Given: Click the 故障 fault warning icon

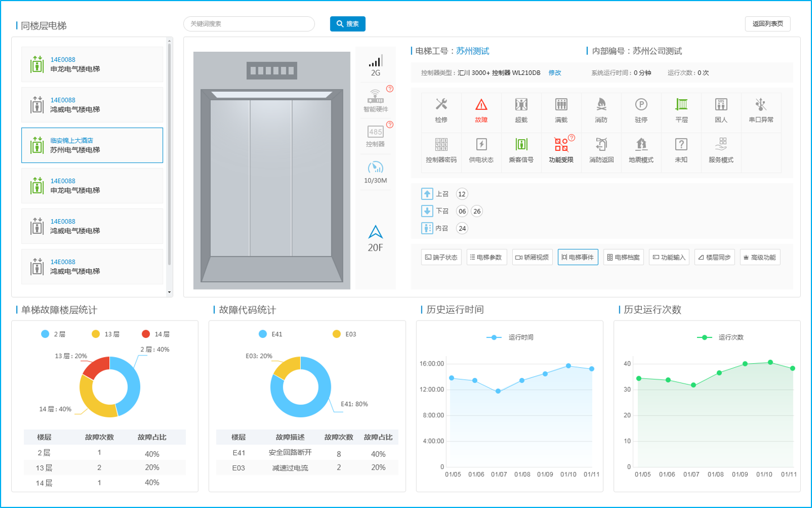Looking at the screenshot, I should tap(481, 105).
